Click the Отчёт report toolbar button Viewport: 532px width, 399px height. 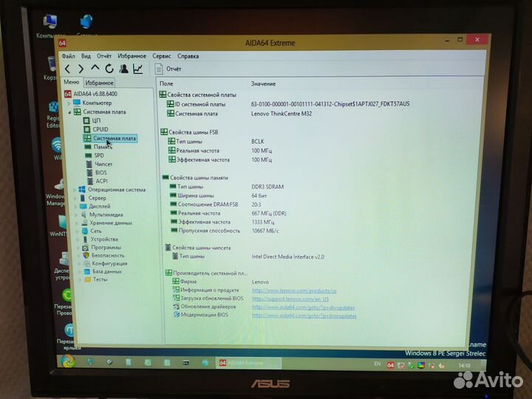(168, 69)
